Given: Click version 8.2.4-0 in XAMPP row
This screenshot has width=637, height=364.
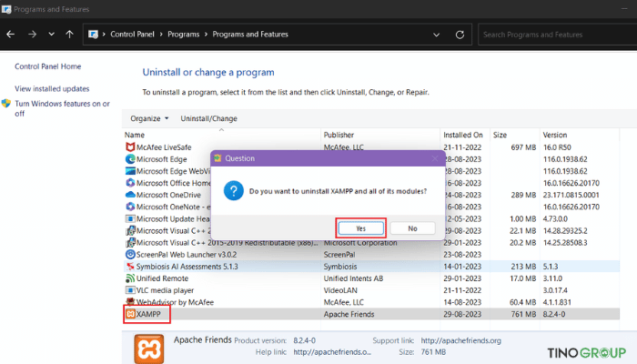Looking at the screenshot, I should 554,314.
